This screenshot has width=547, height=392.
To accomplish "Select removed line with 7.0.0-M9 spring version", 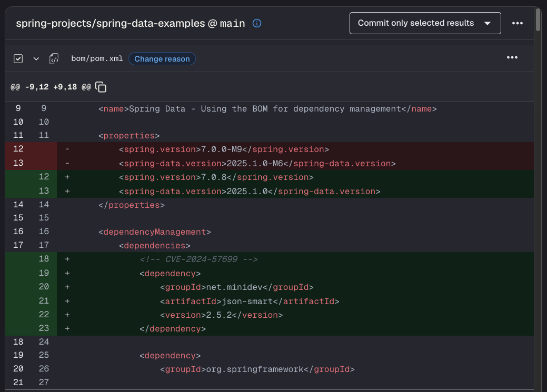I will pyautogui.click(x=270, y=149).
